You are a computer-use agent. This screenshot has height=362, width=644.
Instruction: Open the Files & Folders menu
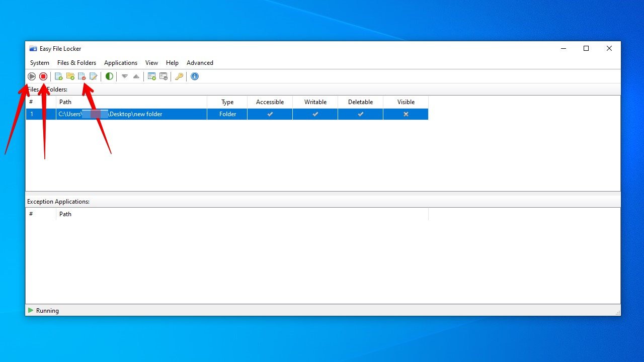coord(76,63)
